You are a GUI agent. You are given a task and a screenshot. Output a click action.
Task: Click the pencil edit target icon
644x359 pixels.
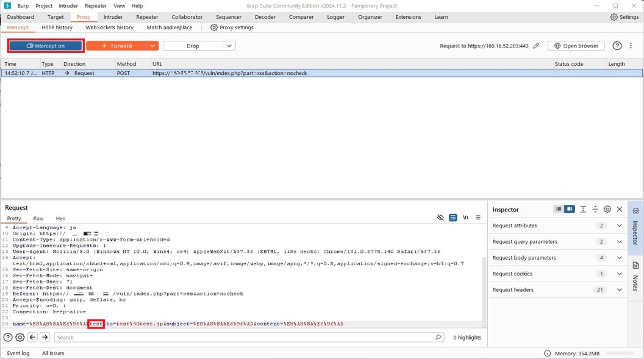click(536, 46)
